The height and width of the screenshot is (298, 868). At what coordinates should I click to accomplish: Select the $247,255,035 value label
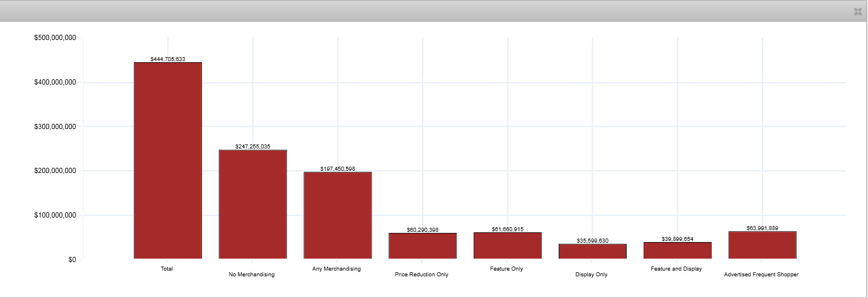(x=253, y=147)
